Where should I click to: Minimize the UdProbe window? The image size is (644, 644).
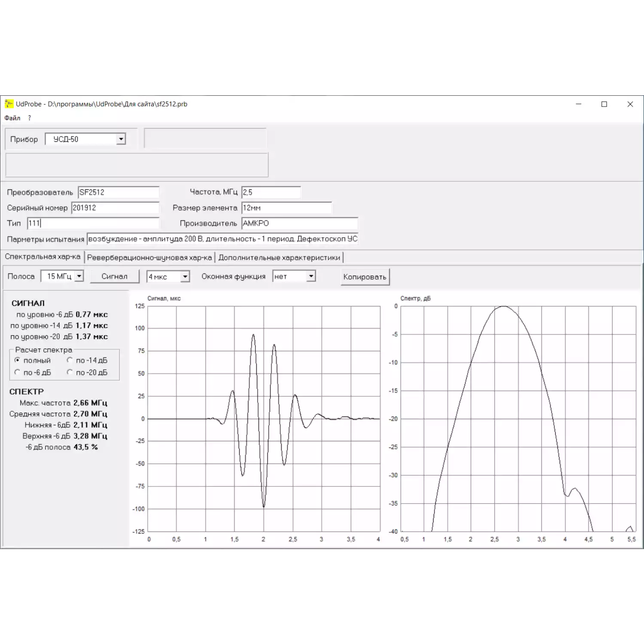(578, 104)
